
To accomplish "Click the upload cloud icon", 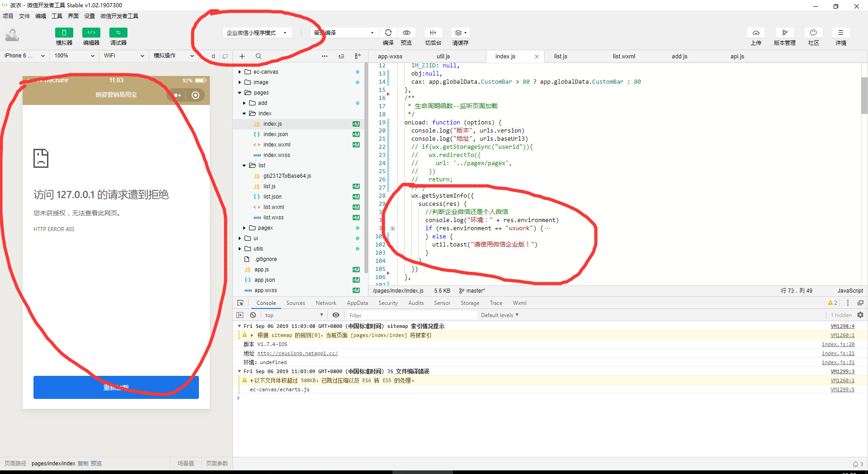I will [x=756, y=33].
